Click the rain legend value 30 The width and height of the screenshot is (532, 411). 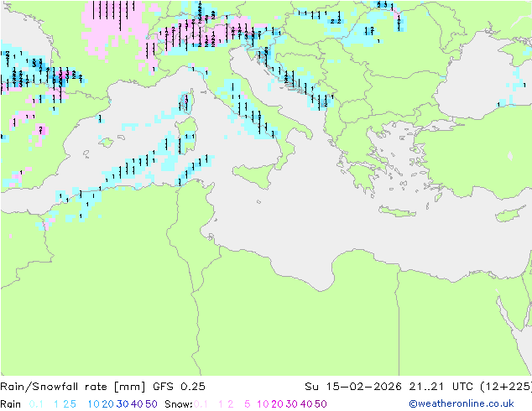[x=123, y=404]
